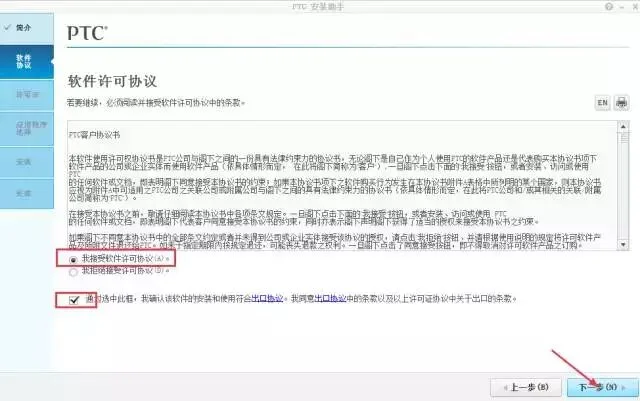Screen dimensions: 640x401
Task: Click 下一步 (N) button
Action: (602, 387)
